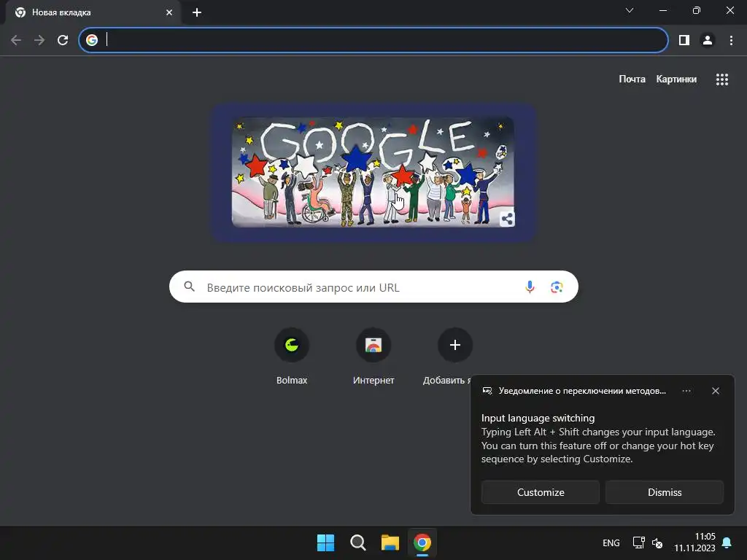Open Chrome's three-dot menu

[x=731, y=40]
